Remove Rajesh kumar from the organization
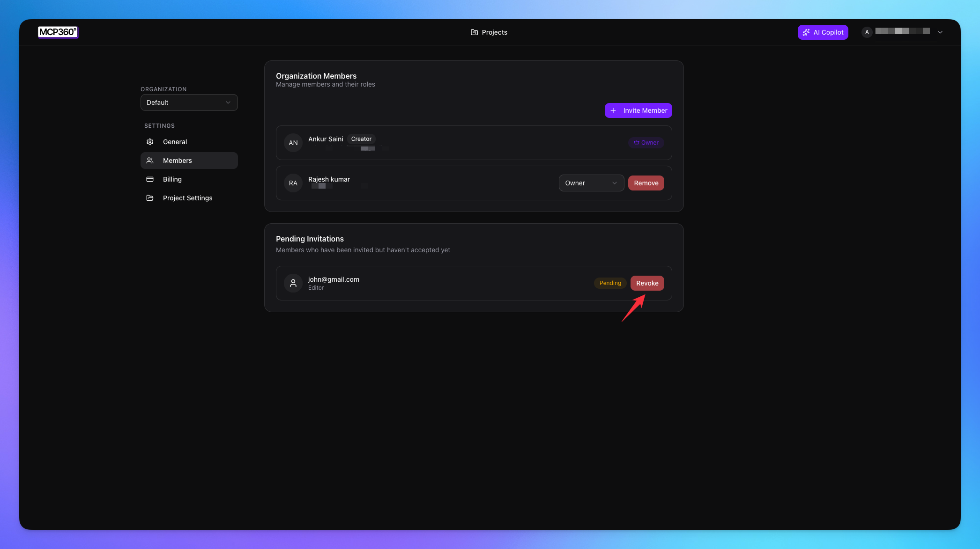Screen dimensions: 980x549 [x=646, y=183]
